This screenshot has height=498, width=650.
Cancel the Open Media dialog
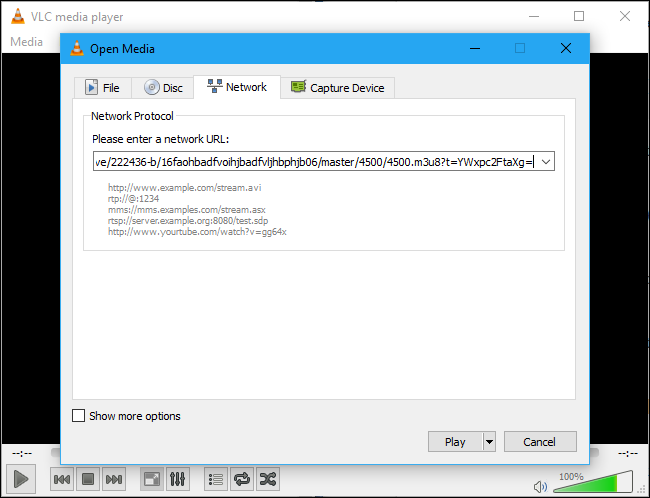coord(540,442)
